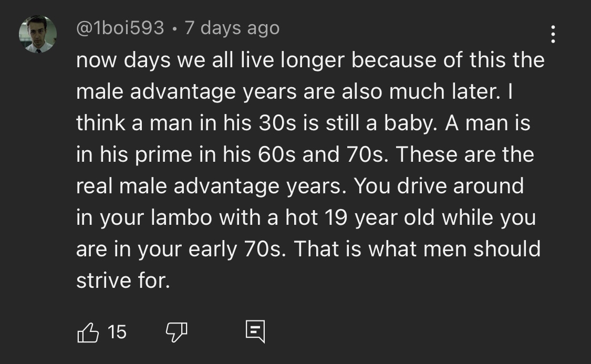Open the three-dot comment options menu
The height and width of the screenshot is (364, 591).
tap(553, 34)
